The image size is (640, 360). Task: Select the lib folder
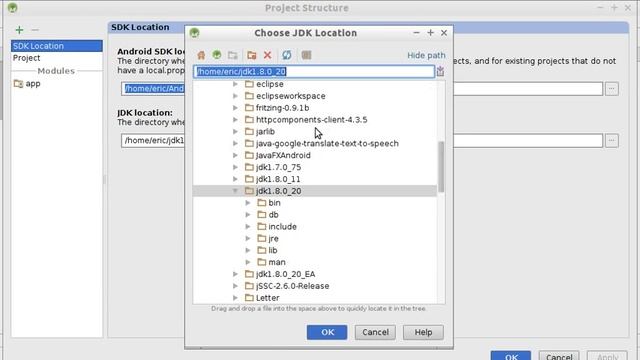tap(273, 250)
